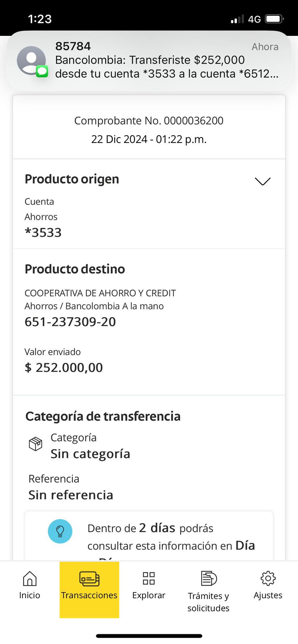Tap the Comprobante No. 0000036200 text
Viewport: 298px width, 644px height.
click(x=149, y=121)
